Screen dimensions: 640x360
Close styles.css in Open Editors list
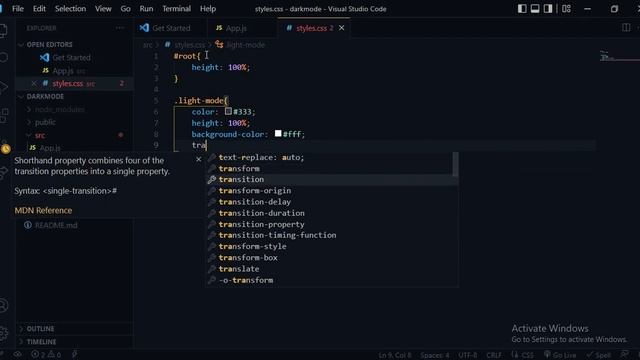coord(34,83)
